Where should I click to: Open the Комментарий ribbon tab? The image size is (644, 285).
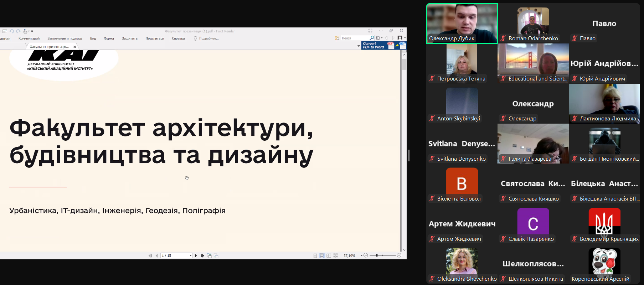click(x=29, y=38)
